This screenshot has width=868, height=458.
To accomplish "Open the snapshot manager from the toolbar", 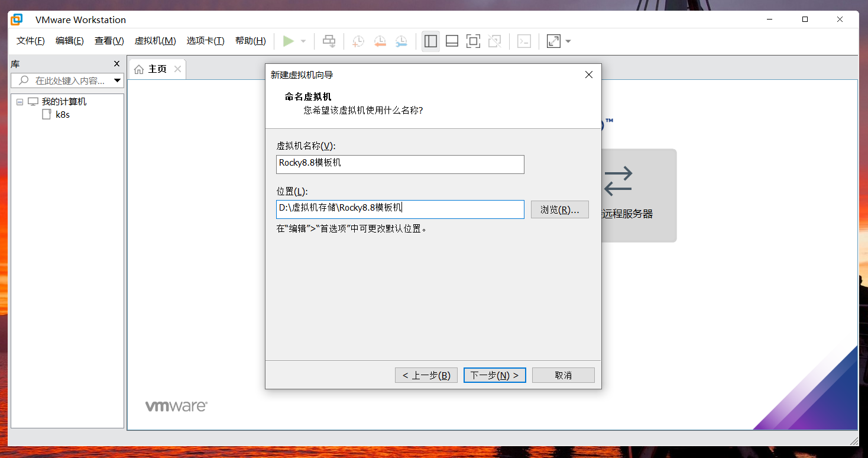I will click(x=401, y=41).
